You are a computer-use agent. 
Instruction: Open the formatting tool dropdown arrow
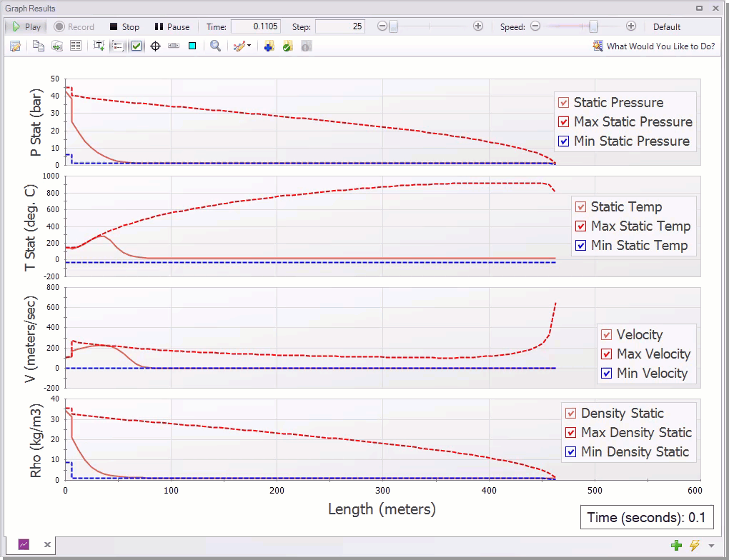(249, 45)
